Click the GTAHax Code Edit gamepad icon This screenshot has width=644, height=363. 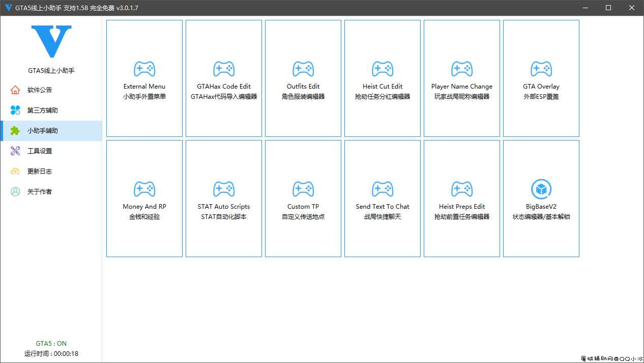click(x=224, y=69)
